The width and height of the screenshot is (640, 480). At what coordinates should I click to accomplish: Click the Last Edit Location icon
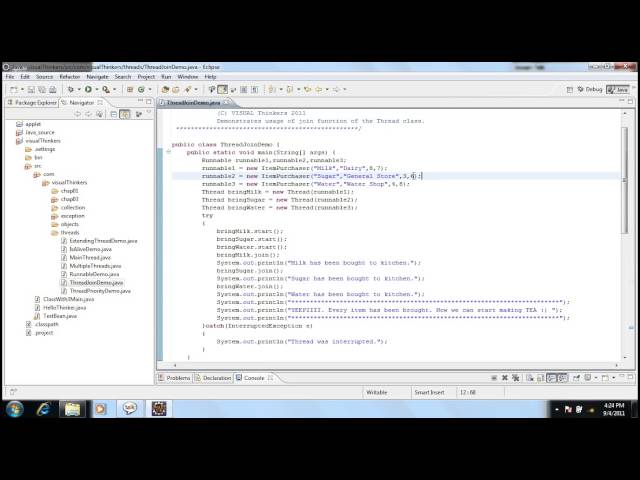(x=307, y=89)
